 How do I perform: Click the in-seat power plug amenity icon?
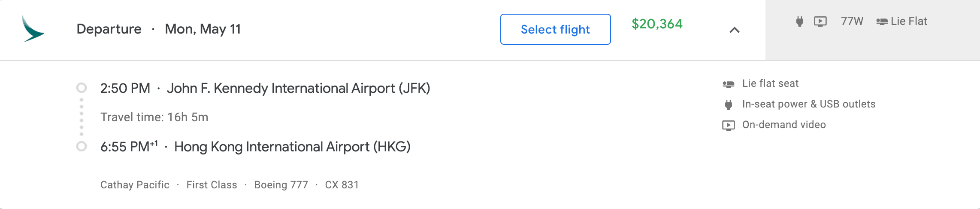point(728,104)
